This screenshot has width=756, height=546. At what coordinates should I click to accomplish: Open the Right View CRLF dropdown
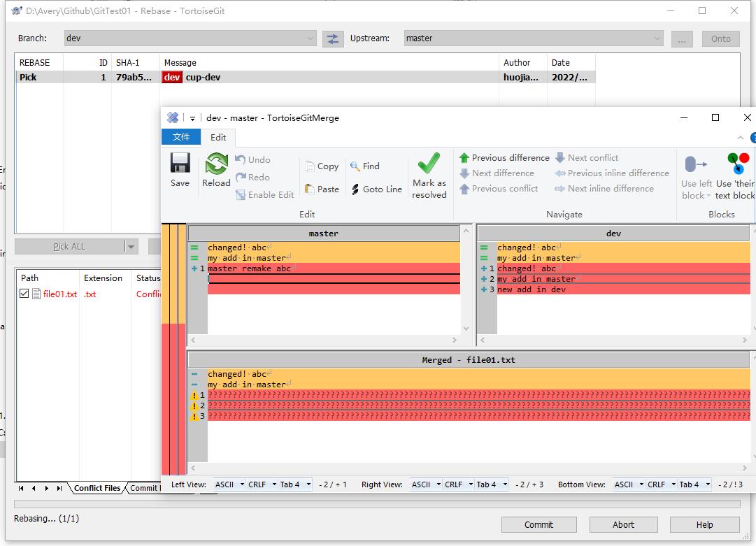(x=458, y=484)
